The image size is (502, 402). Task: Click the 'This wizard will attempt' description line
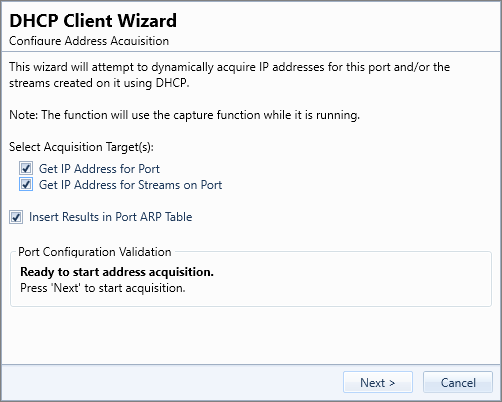pyautogui.click(x=229, y=67)
